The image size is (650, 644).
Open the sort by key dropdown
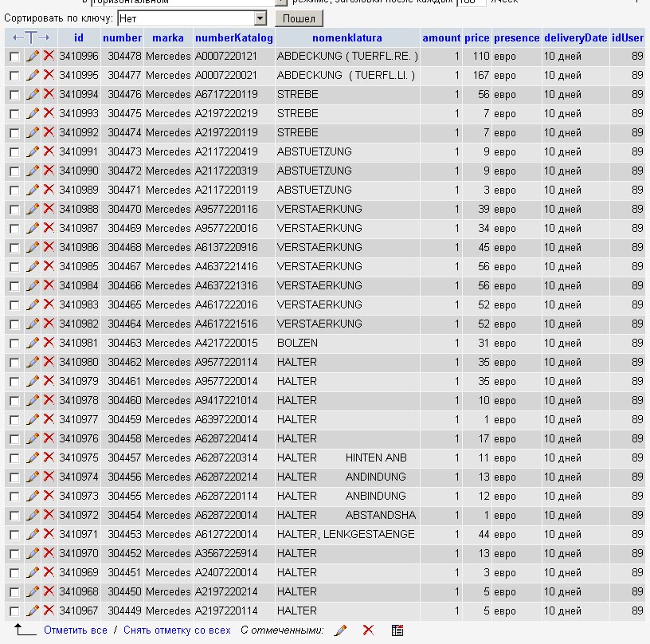click(260, 18)
